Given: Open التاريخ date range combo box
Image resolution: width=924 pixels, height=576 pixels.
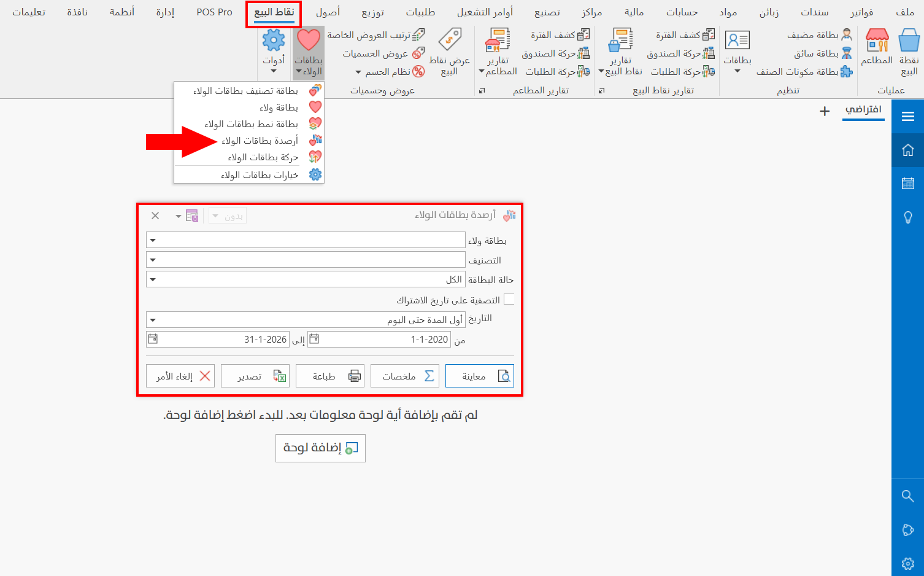Looking at the screenshot, I should coord(306,320).
